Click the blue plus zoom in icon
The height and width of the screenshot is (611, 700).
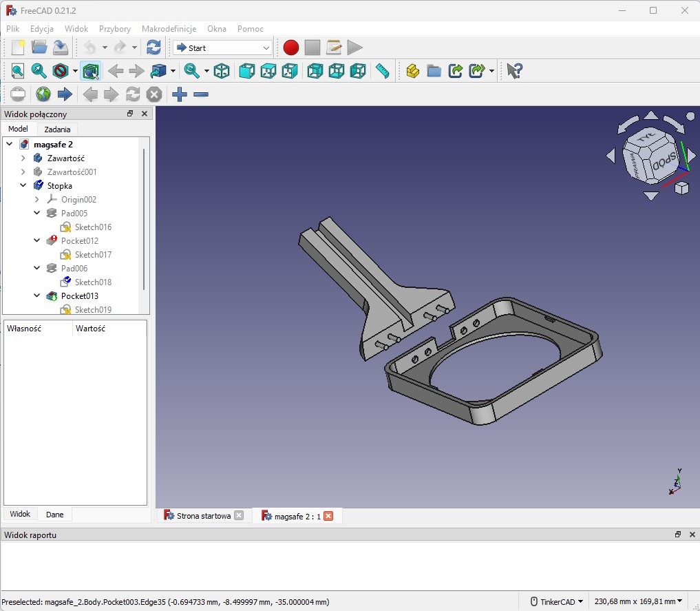[x=180, y=94]
